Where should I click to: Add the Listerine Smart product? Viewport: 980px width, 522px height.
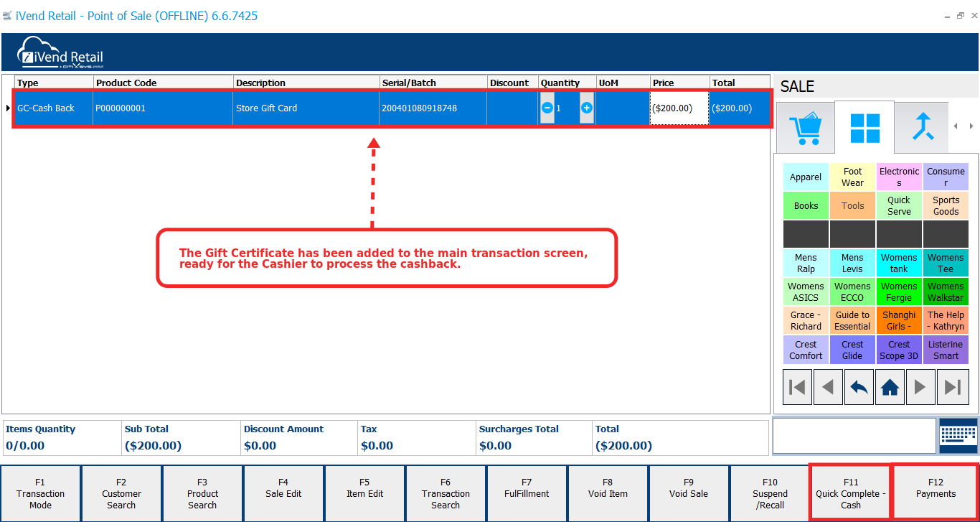coord(946,350)
